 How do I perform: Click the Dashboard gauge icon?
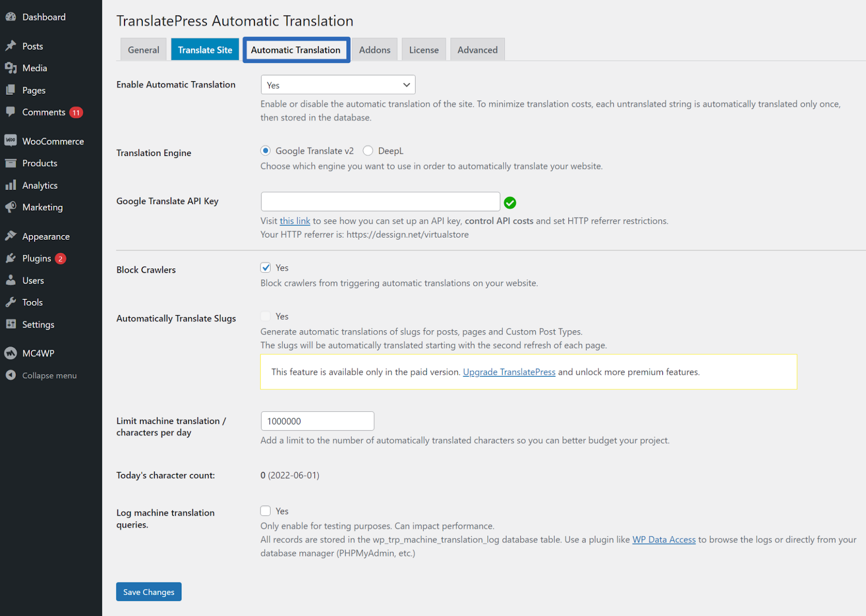pyautogui.click(x=11, y=17)
